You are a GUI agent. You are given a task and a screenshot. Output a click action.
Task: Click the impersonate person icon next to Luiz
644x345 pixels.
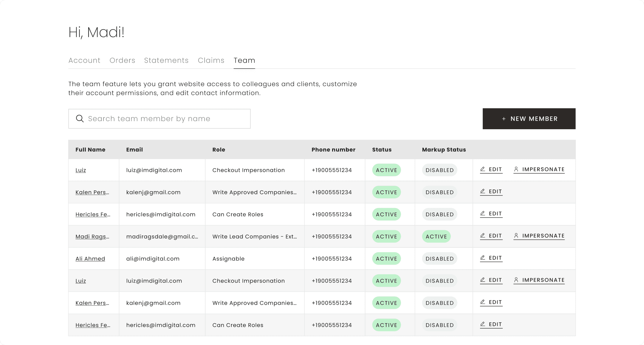(x=516, y=169)
